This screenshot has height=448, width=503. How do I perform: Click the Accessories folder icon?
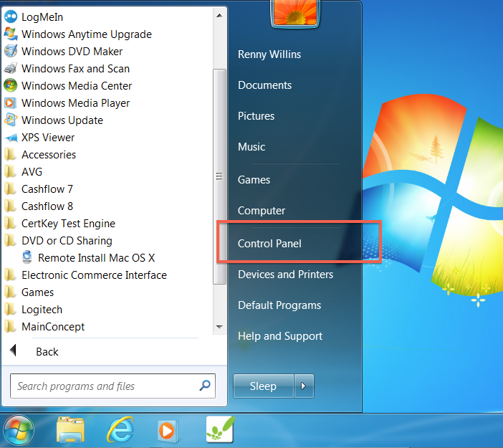[10, 155]
